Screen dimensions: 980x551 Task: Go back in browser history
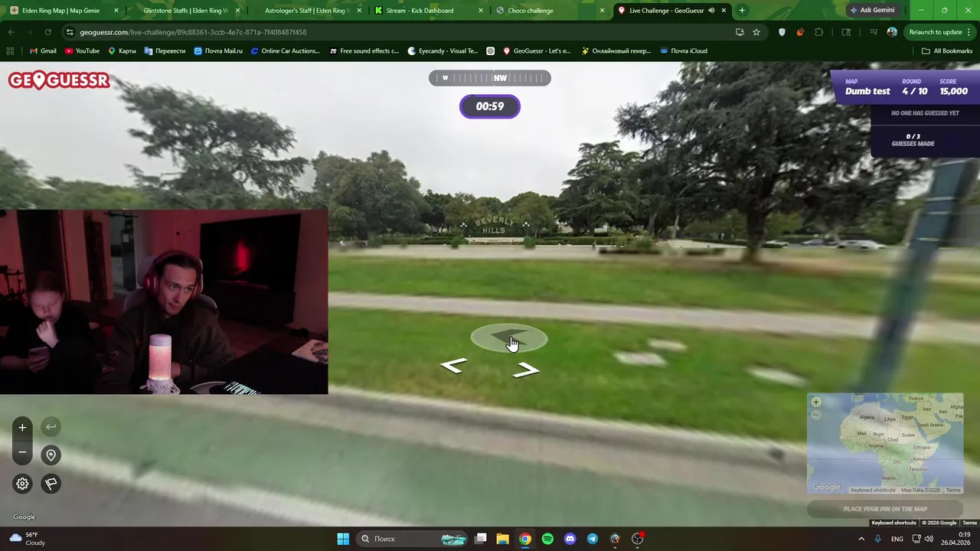click(11, 32)
